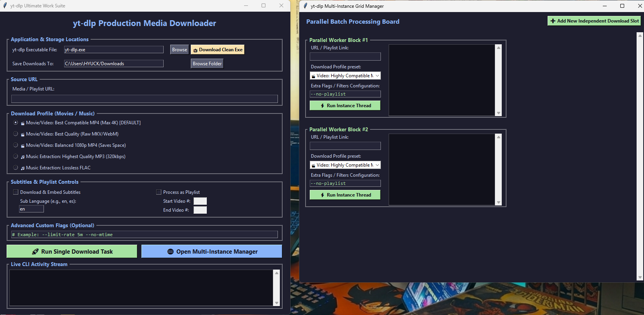
Task: Click scroll-down arrow of Grid Manager window scrollbar
Action: pos(640,277)
